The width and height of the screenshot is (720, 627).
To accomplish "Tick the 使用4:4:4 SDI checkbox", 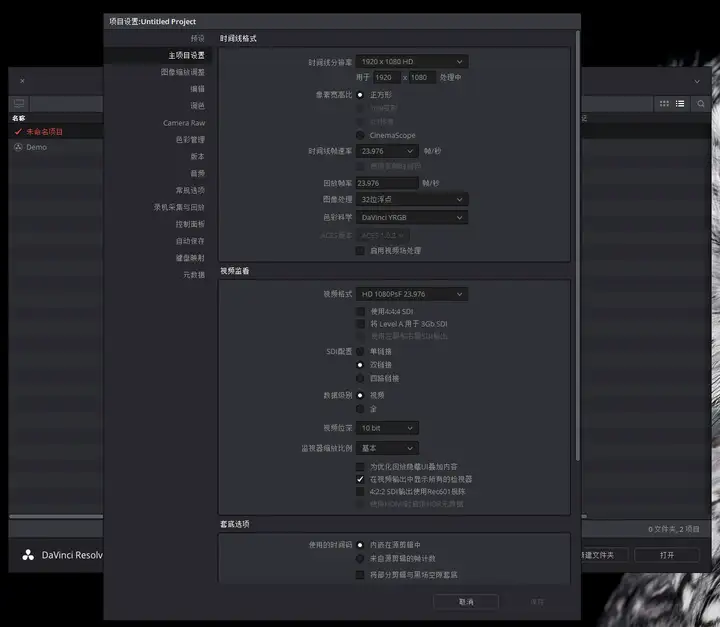I will tap(360, 311).
